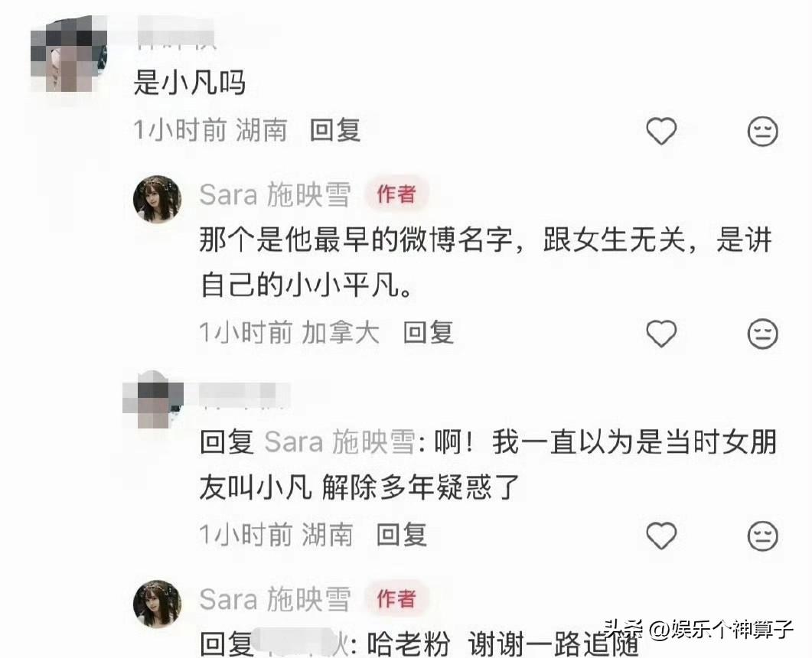This screenshot has height=658, width=812.
Task: Like Sara's reply about 微博名字
Action: [661, 333]
